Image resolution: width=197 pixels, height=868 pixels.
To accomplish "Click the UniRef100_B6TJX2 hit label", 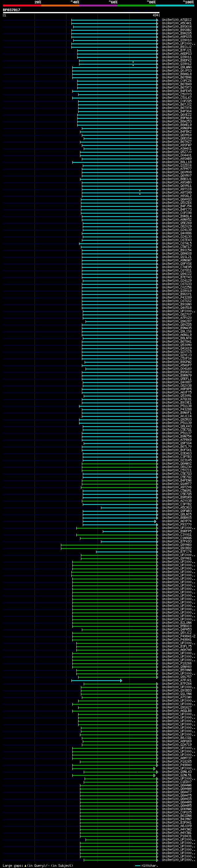I will click(x=177, y=104).
